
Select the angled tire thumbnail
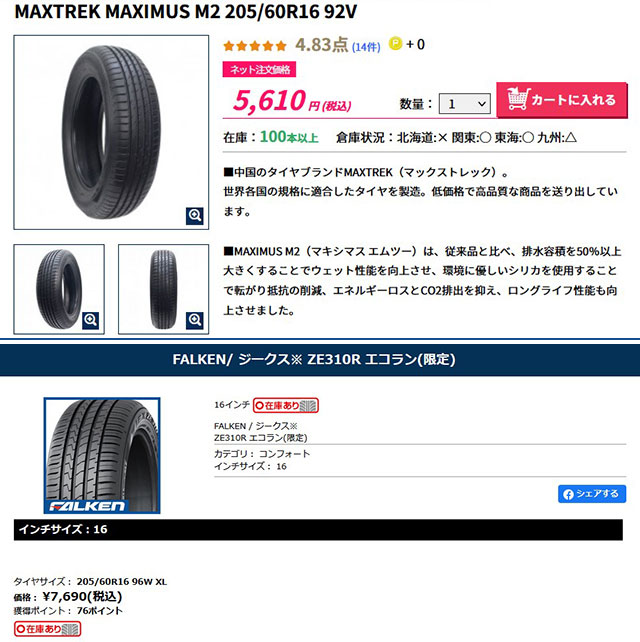(x=59, y=289)
